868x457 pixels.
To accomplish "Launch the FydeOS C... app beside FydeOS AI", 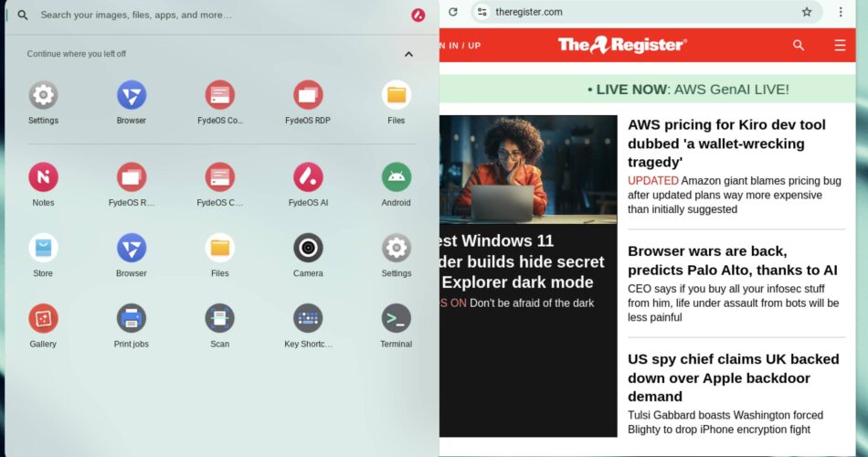I will (x=220, y=177).
